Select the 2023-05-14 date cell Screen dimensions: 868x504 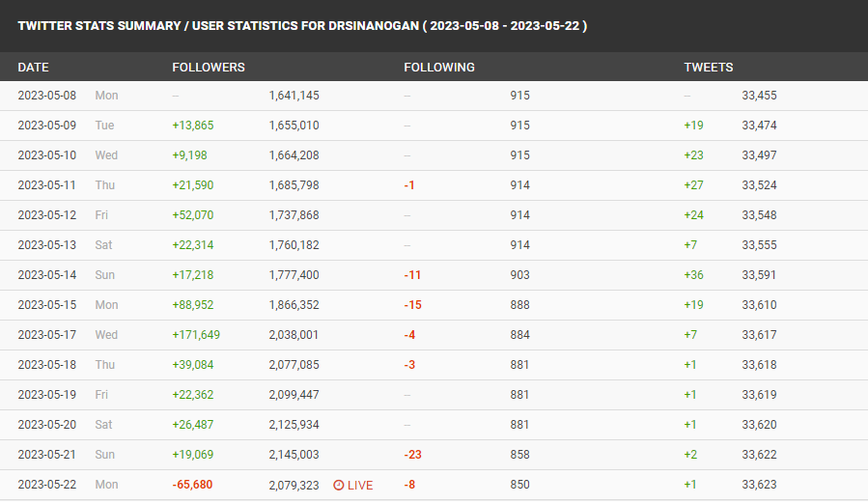tap(47, 275)
